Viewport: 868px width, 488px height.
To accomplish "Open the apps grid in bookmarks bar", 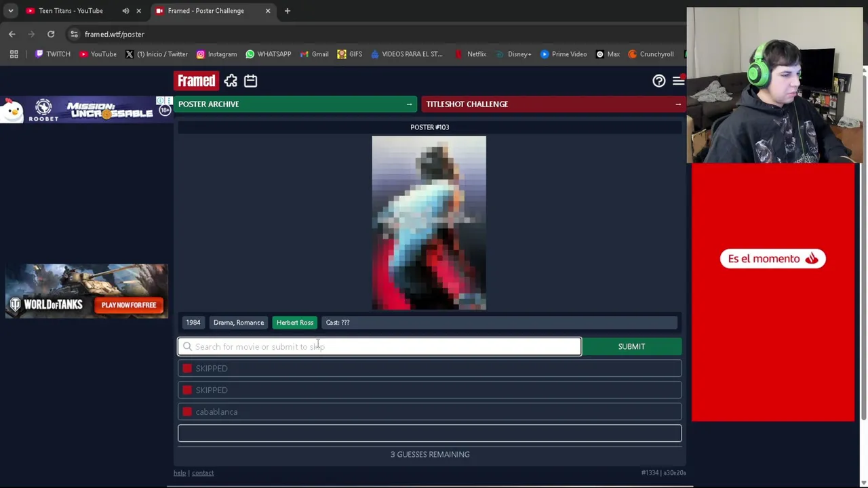I will click(x=14, y=54).
